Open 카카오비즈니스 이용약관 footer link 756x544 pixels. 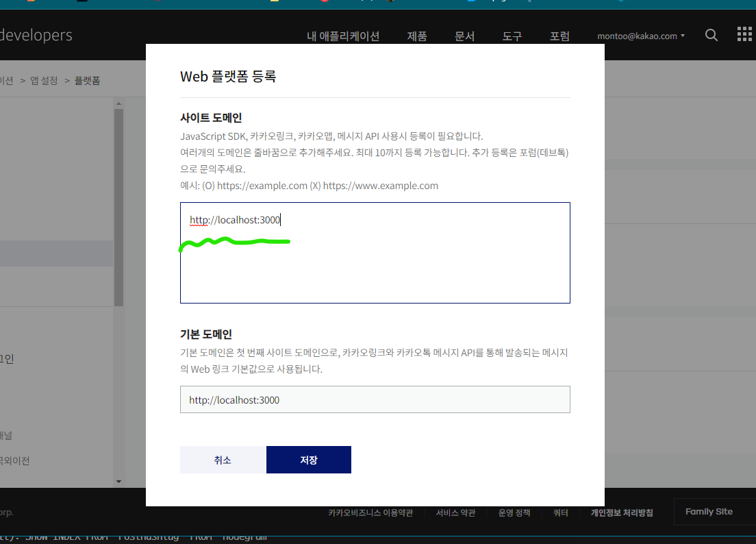point(370,512)
